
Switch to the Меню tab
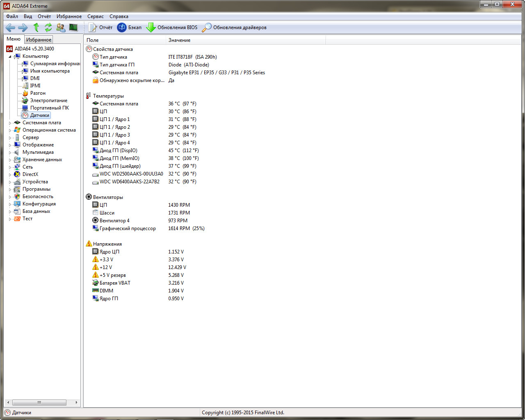pyautogui.click(x=14, y=39)
